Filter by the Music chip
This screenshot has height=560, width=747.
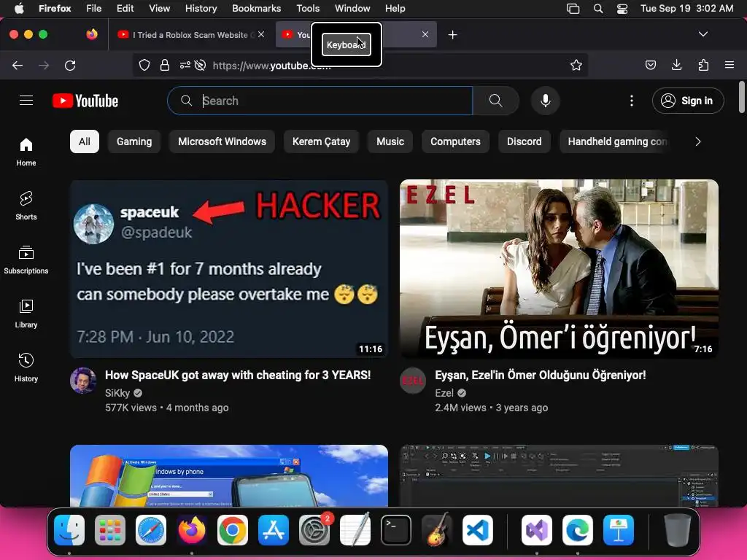(390, 141)
